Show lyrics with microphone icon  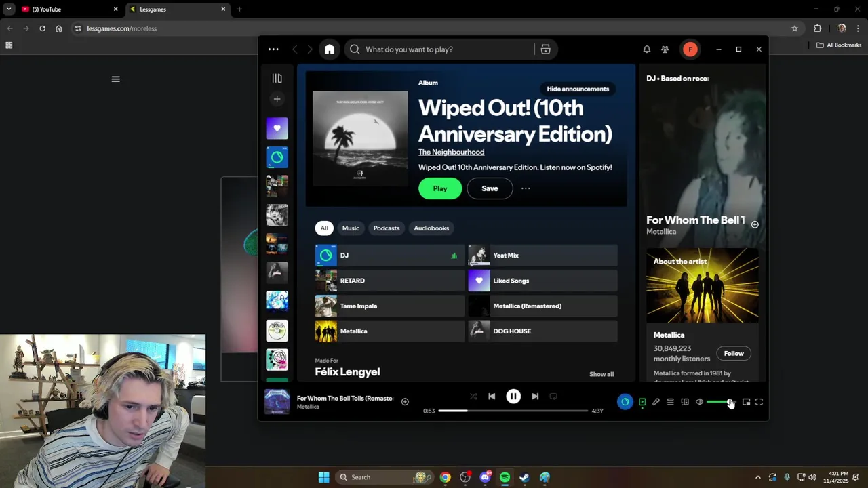click(656, 402)
